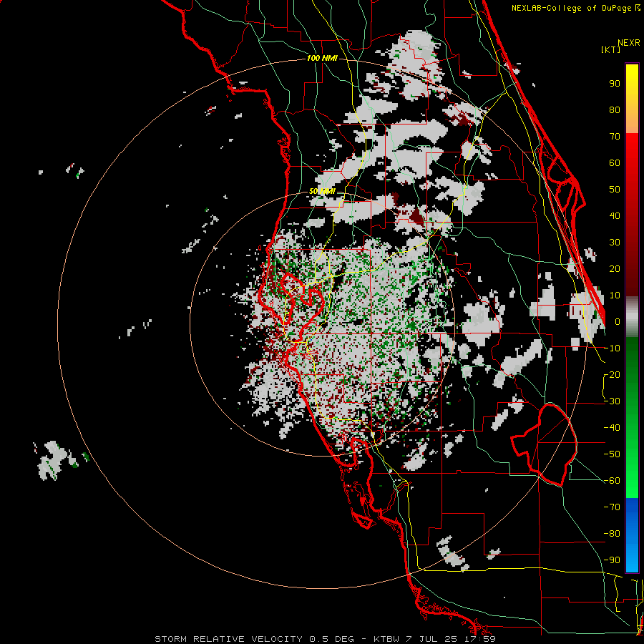Select the -50 value on velocity scale
Image resolution: width=644 pixels, height=644 pixels.
point(612,454)
